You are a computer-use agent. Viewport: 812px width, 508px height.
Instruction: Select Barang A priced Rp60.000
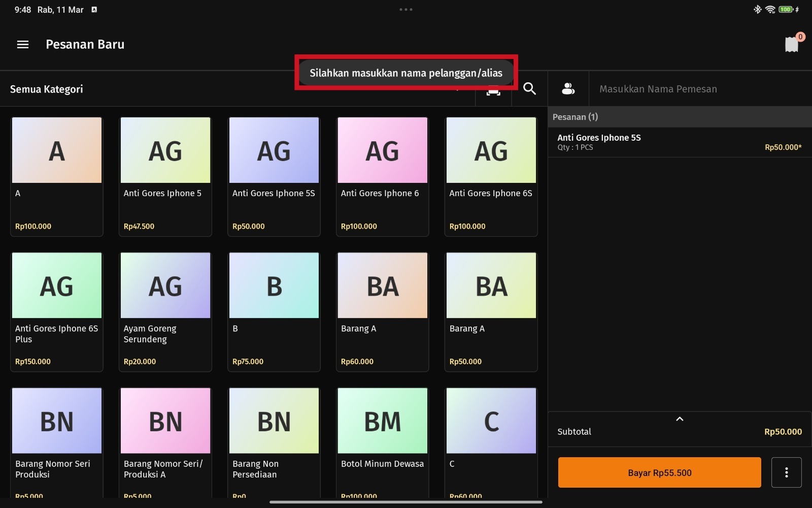pos(383,311)
